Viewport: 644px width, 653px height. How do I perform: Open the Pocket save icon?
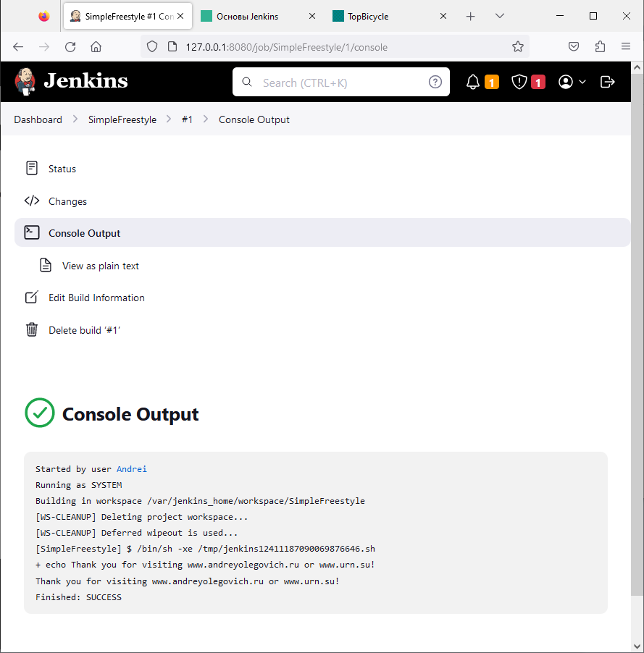tap(574, 46)
